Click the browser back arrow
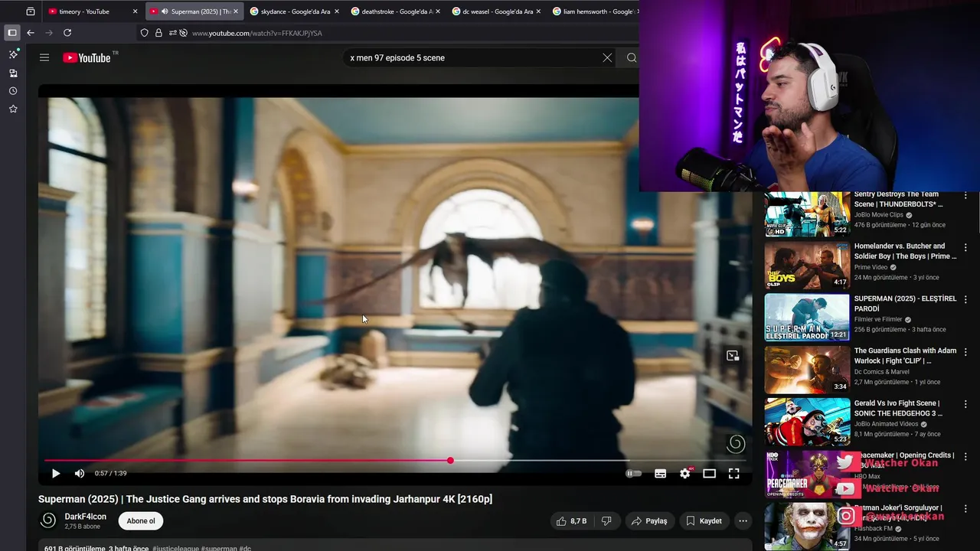980x551 pixels. pos(31,33)
